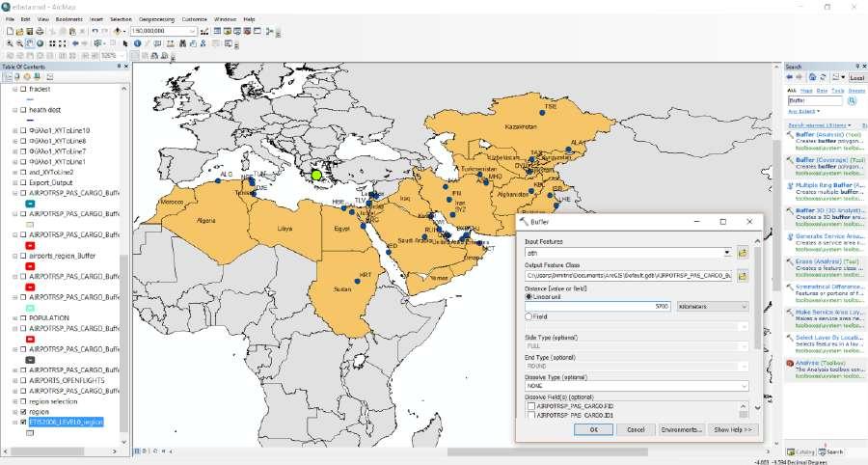Image resolution: width=868 pixels, height=465 pixels.
Task: Open Multiple Ring Buffer search result
Action: (828, 185)
